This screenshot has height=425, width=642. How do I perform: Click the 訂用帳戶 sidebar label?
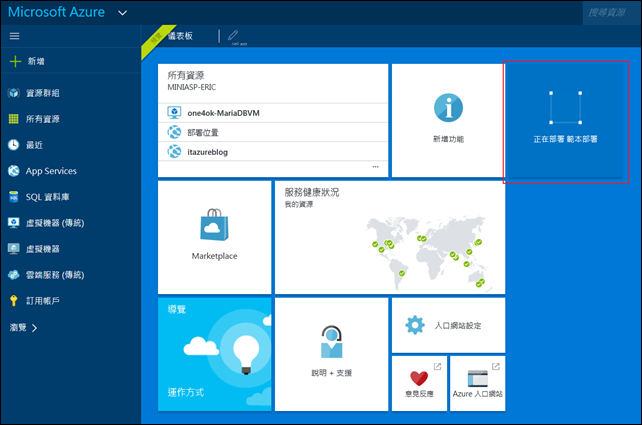[x=43, y=301]
